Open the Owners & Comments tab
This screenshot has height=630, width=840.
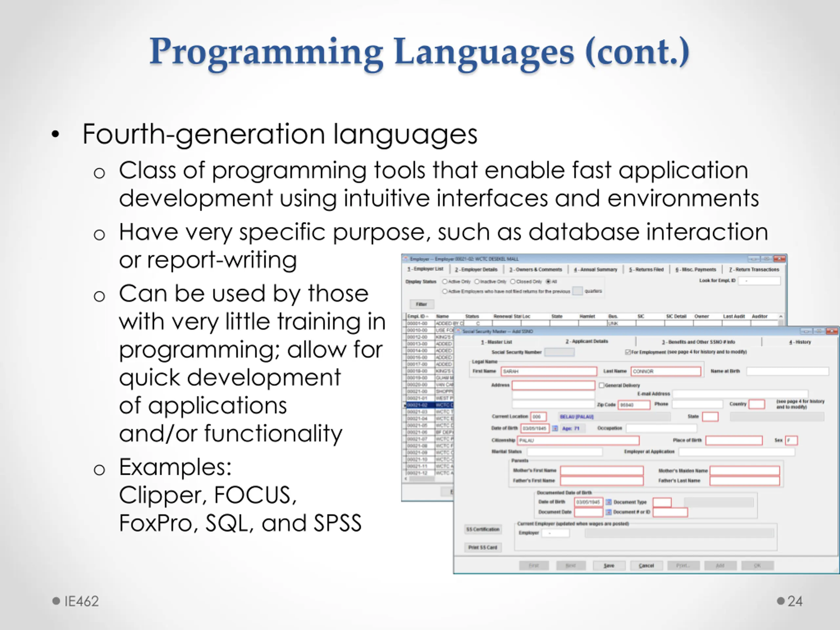click(535, 269)
